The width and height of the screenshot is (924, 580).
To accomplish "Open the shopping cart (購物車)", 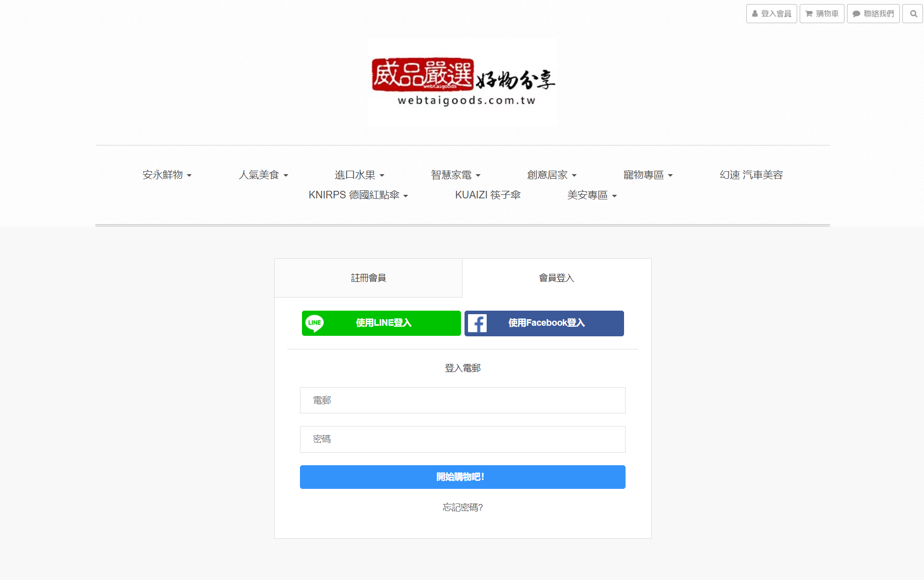I will click(822, 14).
